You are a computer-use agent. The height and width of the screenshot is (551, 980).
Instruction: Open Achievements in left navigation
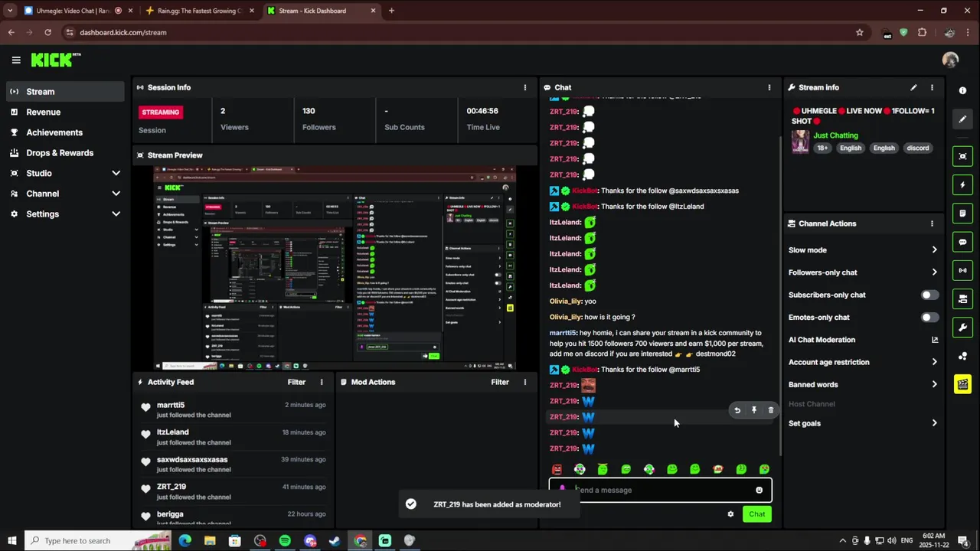point(65,132)
